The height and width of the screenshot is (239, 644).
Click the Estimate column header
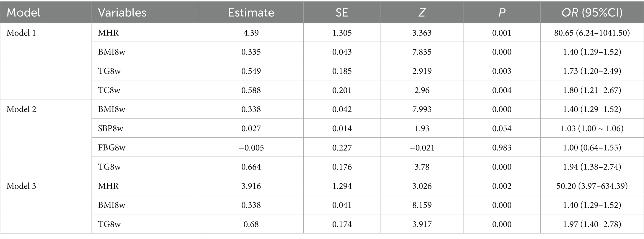click(251, 12)
